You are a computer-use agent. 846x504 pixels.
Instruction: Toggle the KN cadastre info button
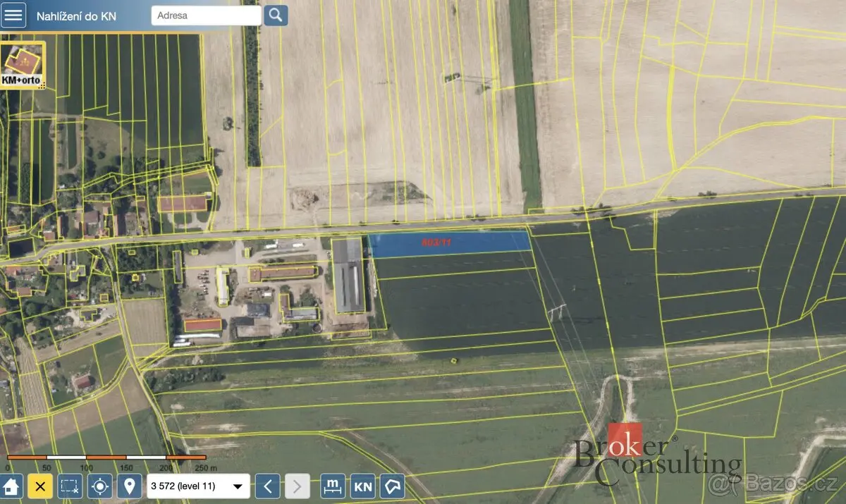click(363, 486)
